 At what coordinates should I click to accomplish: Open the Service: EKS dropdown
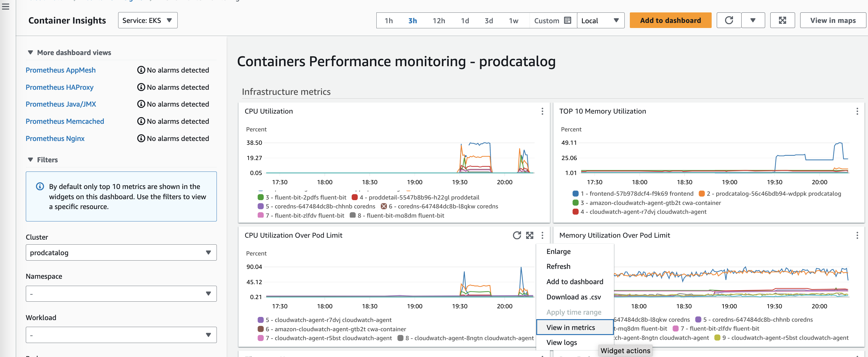click(147, 20)
